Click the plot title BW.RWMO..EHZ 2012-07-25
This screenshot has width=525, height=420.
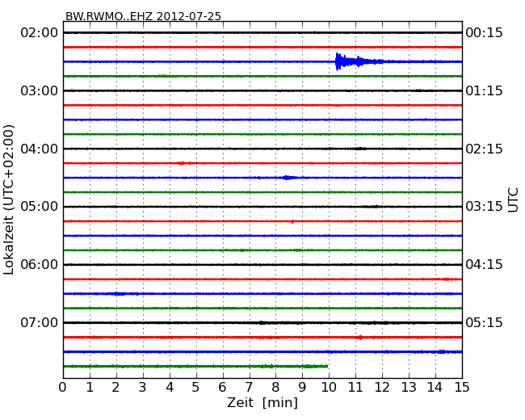pos(143,16)
